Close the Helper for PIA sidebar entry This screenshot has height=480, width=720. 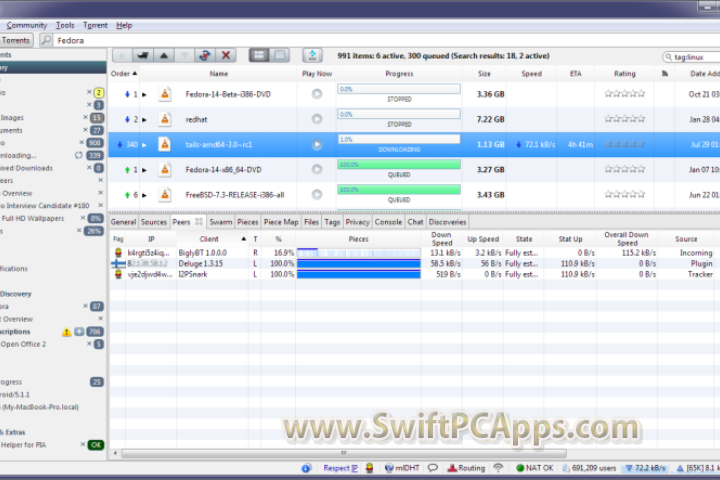[83, 445]
